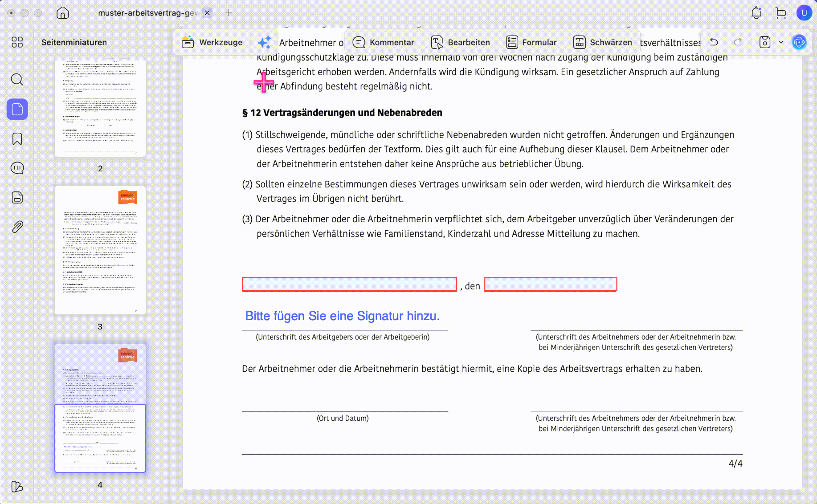The image size is (817, 504).
Task: Click the Schwärzen redact icon
Action: (x=579, y=42)
